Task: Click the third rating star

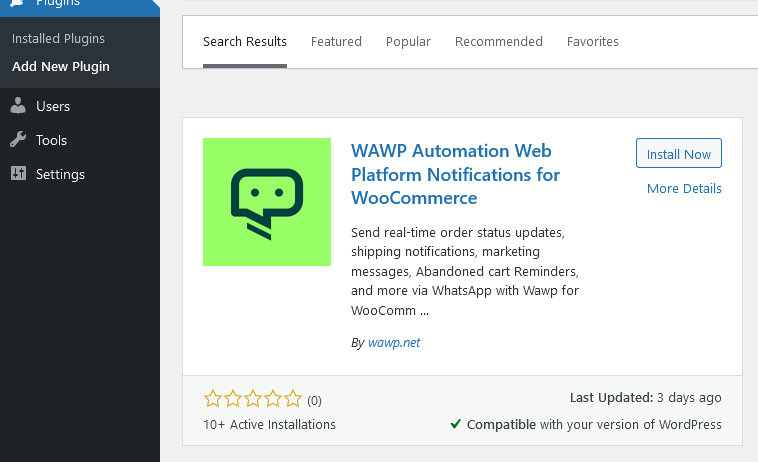Action: 253,399
